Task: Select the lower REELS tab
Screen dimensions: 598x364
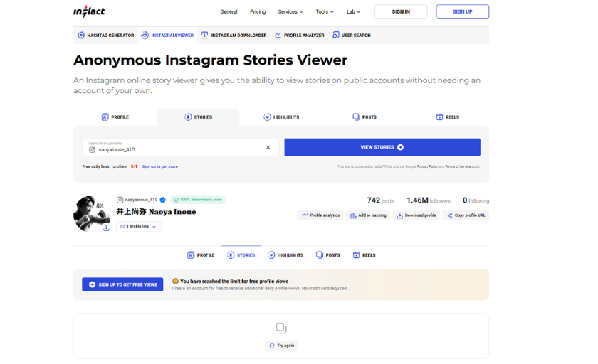Action: click(x=364, y=255)
